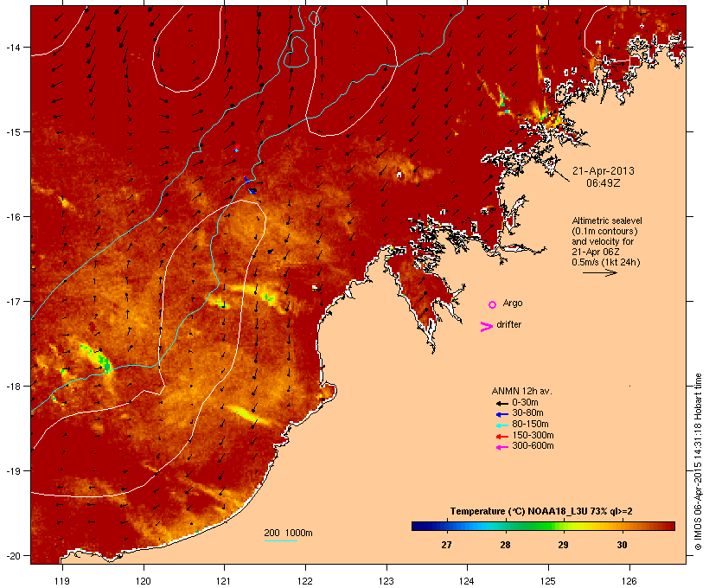Click latitude axis label -20
Screen dimensions: 709x588
[13, 555]
